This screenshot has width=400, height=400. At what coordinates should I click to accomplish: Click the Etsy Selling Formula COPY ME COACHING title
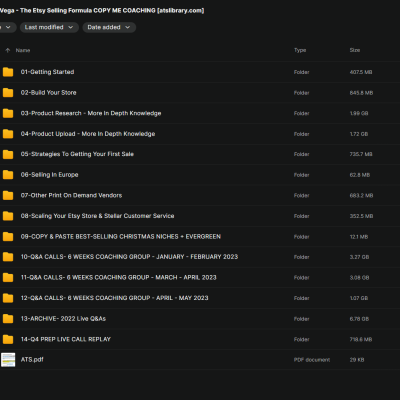pyautogui.click(x=102, y=11)
